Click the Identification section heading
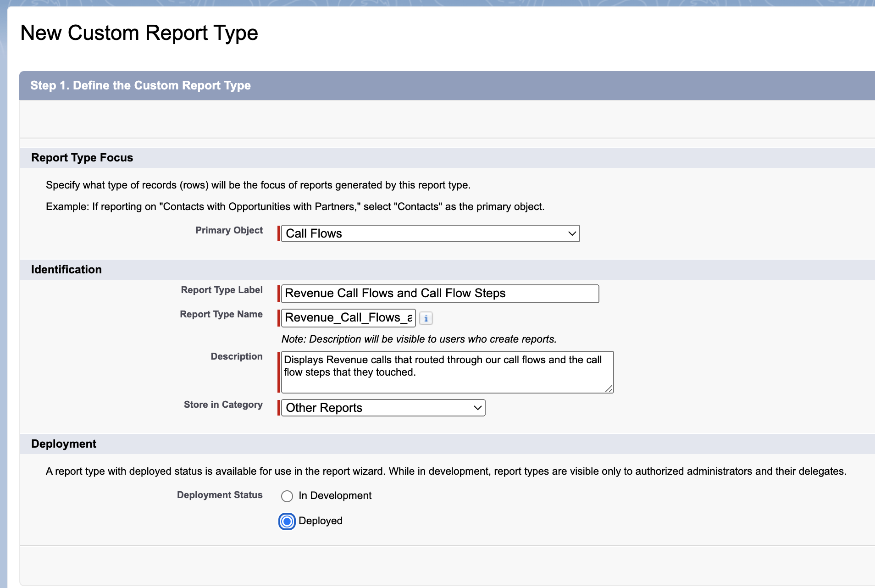The image size is (875, 588). pos(66,270)
